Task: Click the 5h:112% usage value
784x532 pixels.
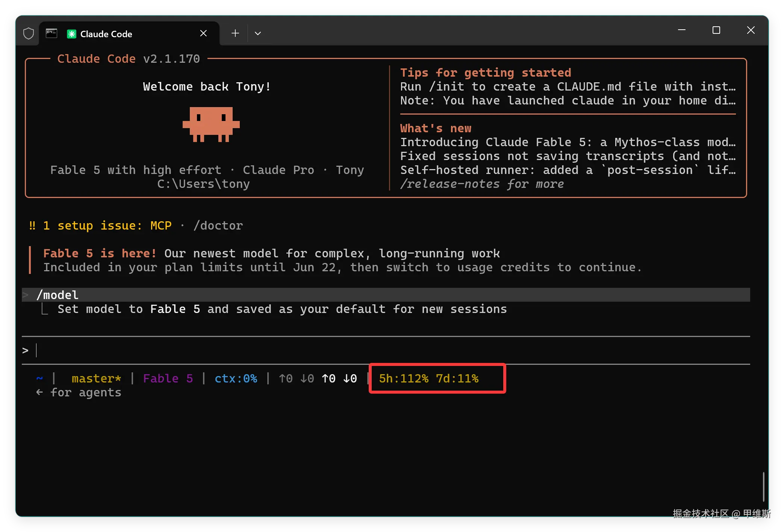Action: [x=404, y=378]
